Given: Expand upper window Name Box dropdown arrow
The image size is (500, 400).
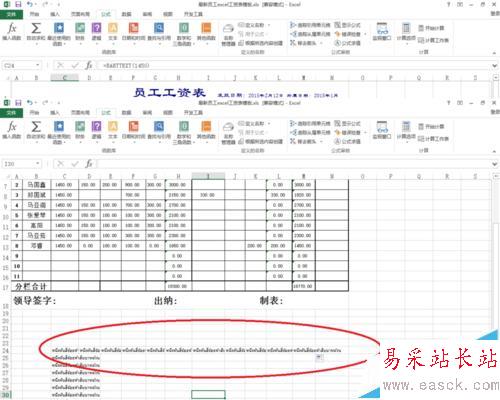Looking at the screenshot, I should click(38, 65).
